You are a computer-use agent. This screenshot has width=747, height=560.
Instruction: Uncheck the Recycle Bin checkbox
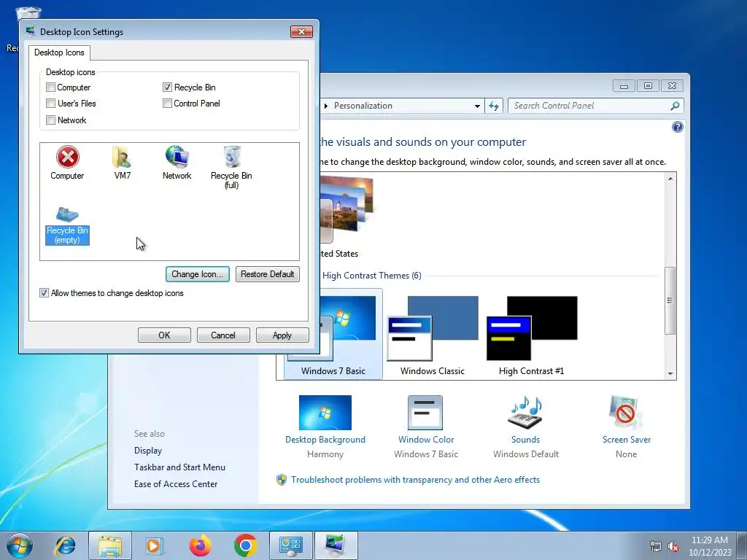pos(167,87)
